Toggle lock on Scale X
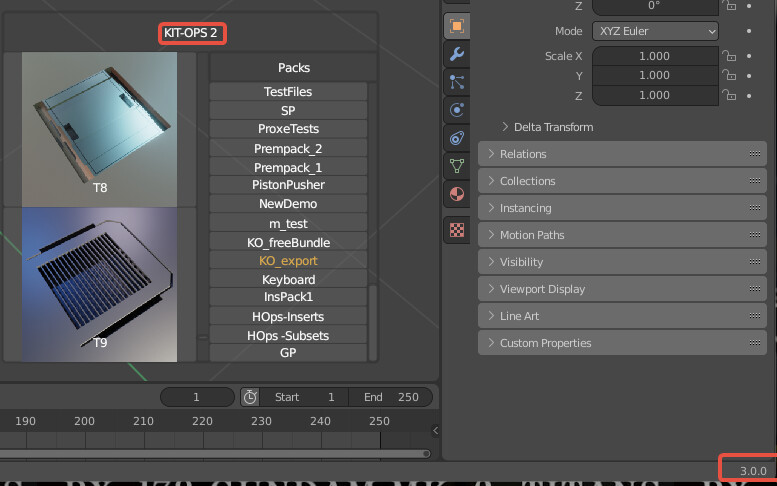This screenshot has width=777, height=486. (729, 56)
